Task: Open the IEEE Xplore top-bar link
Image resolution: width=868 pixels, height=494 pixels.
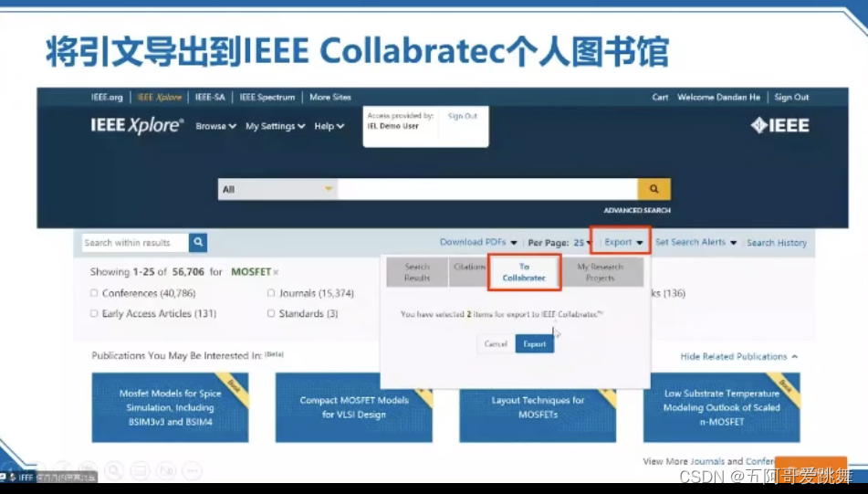Action: 160,98
